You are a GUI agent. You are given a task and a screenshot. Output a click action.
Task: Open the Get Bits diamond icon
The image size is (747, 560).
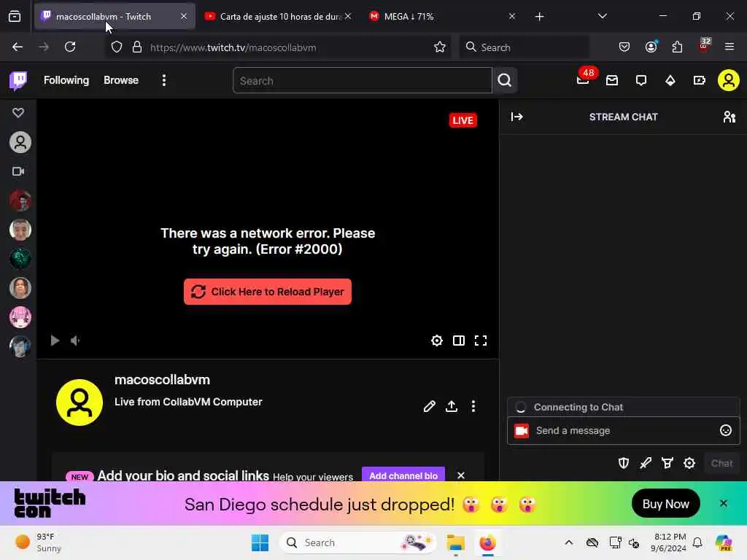(x=670, y=80)
